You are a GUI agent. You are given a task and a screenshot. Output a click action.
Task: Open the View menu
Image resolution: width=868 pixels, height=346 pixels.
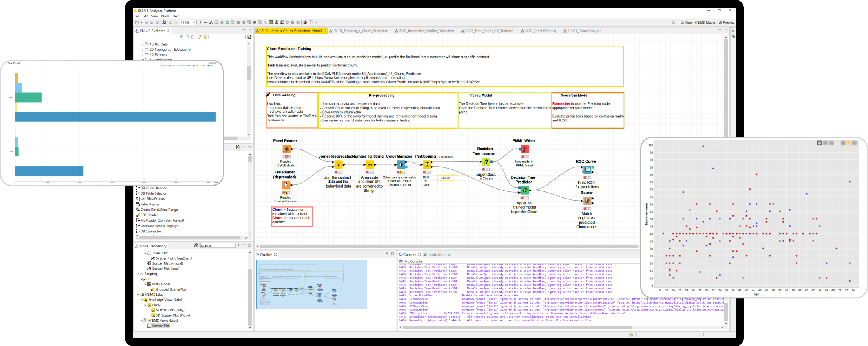tap(154, 16)
